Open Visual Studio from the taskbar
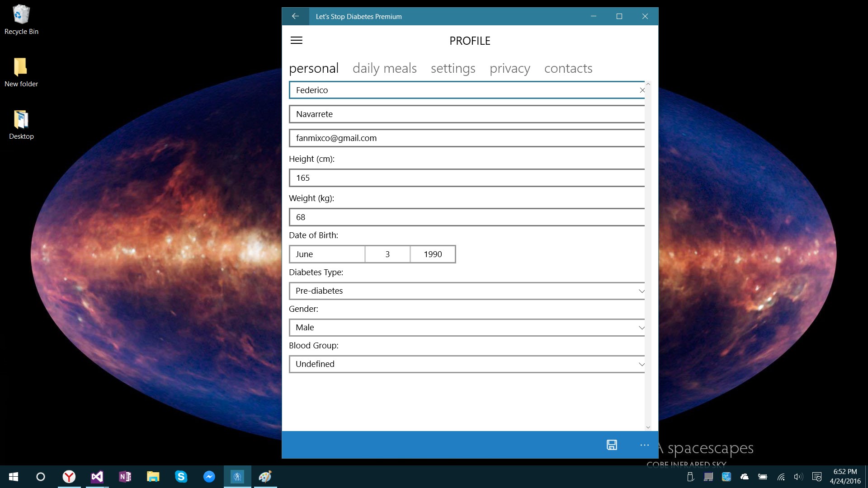 click(x=97, y=477)
